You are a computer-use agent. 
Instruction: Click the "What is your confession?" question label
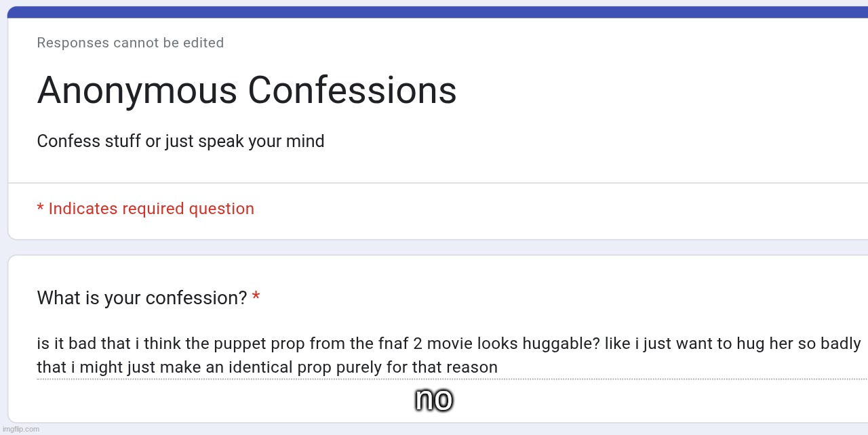[x=142, y=298]
